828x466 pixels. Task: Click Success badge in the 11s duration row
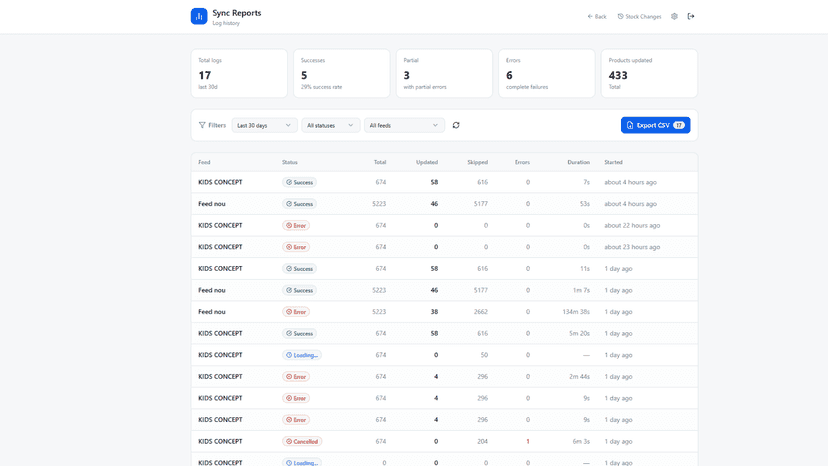299,269
